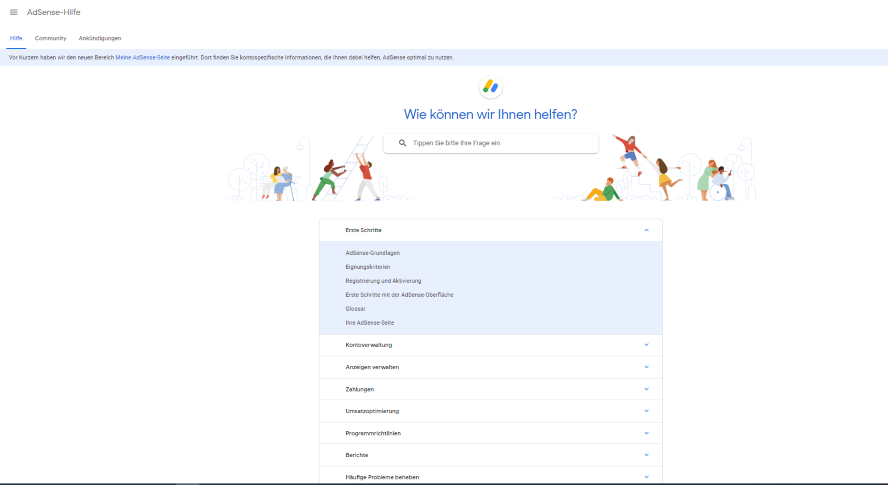The image size is (888, 485).
Task: Open Registrierung und Aktivierung link
Action: pos(383,281)
